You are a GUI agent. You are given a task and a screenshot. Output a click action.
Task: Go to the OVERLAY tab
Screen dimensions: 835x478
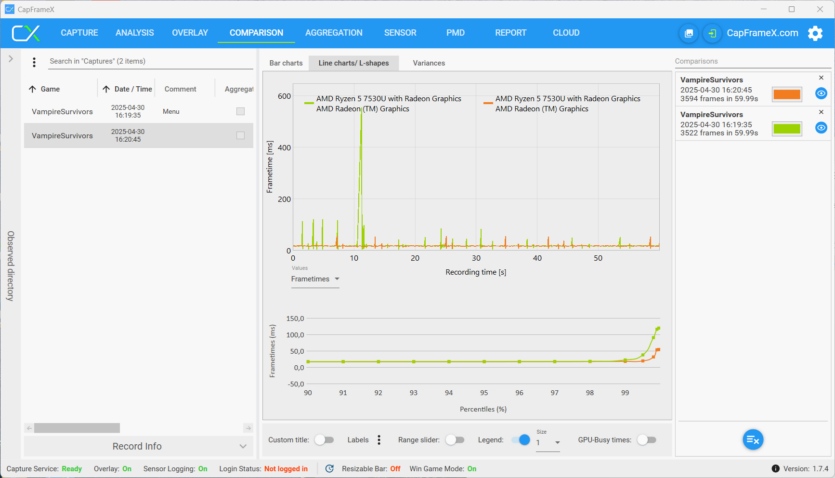tap(190, 33)
